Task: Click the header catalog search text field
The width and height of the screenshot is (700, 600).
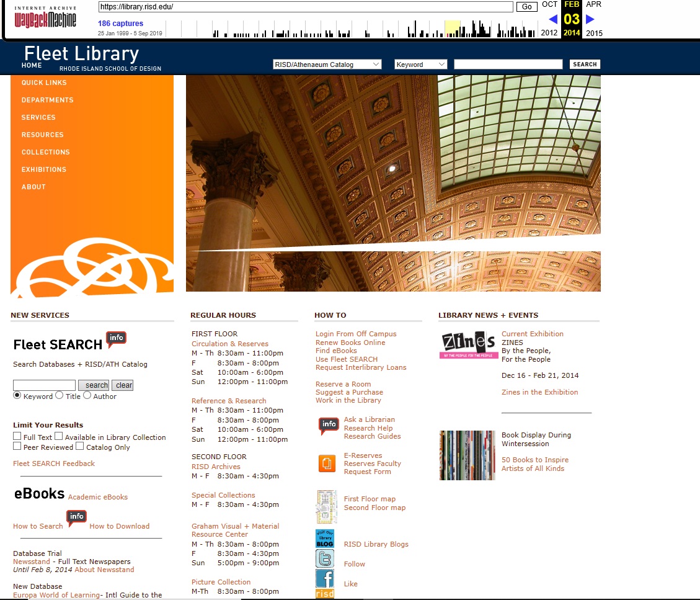Action: coord(508,65)
